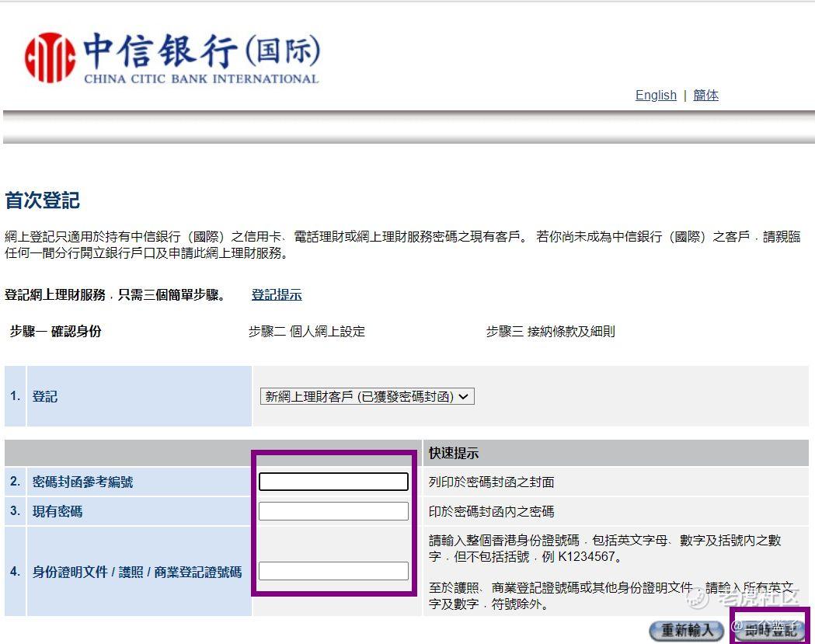Click the 即時登記 submit button
This screenshot has width=815, height=644.
[x=770, y=629]
